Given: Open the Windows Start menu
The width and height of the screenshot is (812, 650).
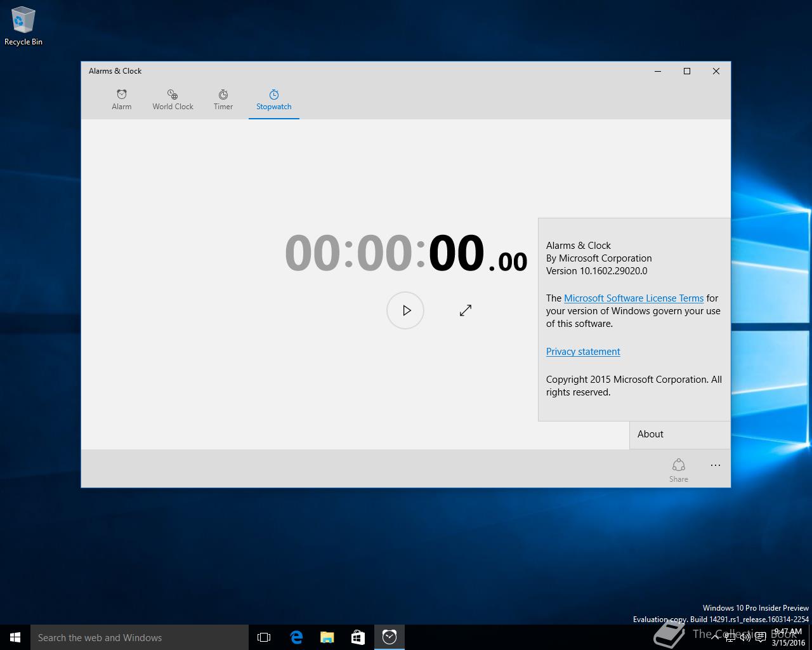Looking at the screenshot, I should click(15, 637).
